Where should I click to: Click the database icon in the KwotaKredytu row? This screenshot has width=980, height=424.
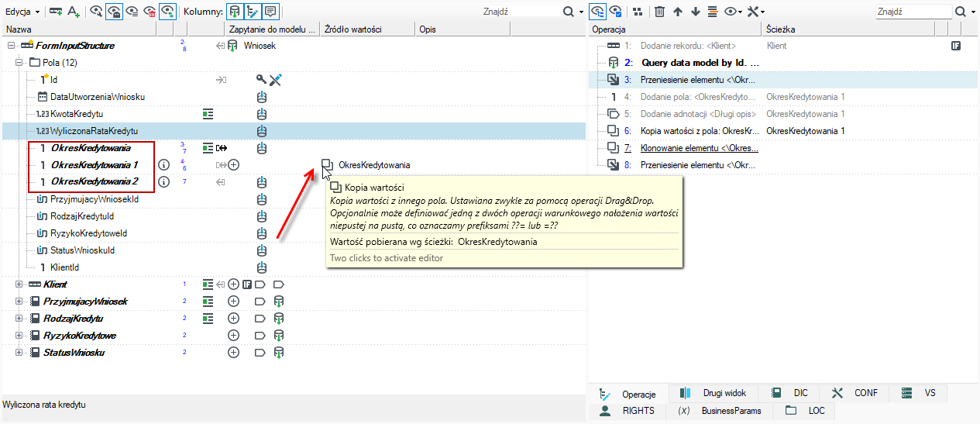pyautogui.click(x=262, y=114)
